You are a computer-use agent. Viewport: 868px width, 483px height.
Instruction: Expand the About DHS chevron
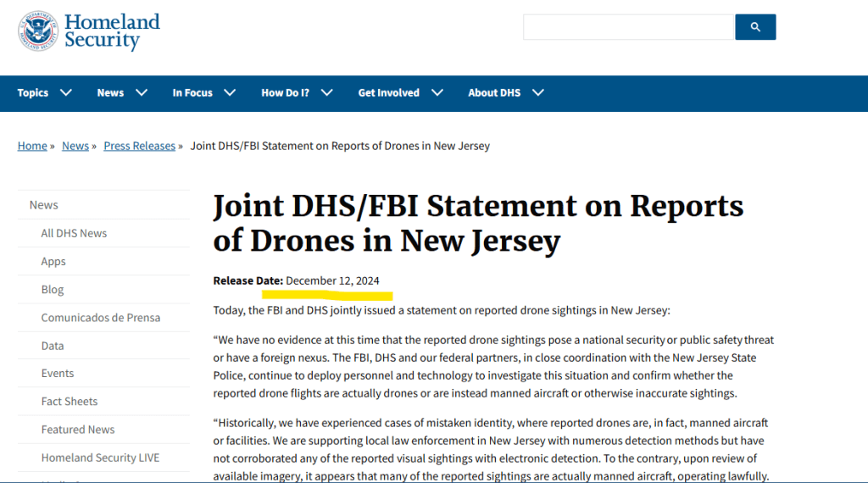click(538, 92)
